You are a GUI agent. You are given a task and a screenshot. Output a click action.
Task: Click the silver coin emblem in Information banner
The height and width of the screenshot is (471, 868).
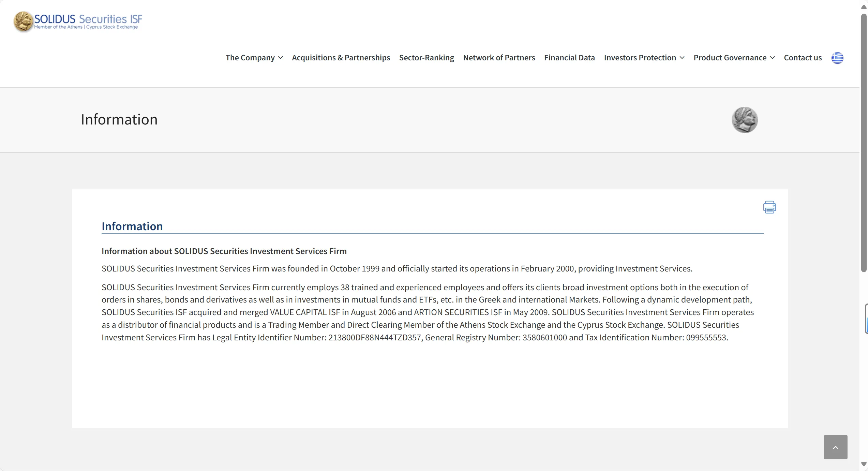tap(745, 120)
